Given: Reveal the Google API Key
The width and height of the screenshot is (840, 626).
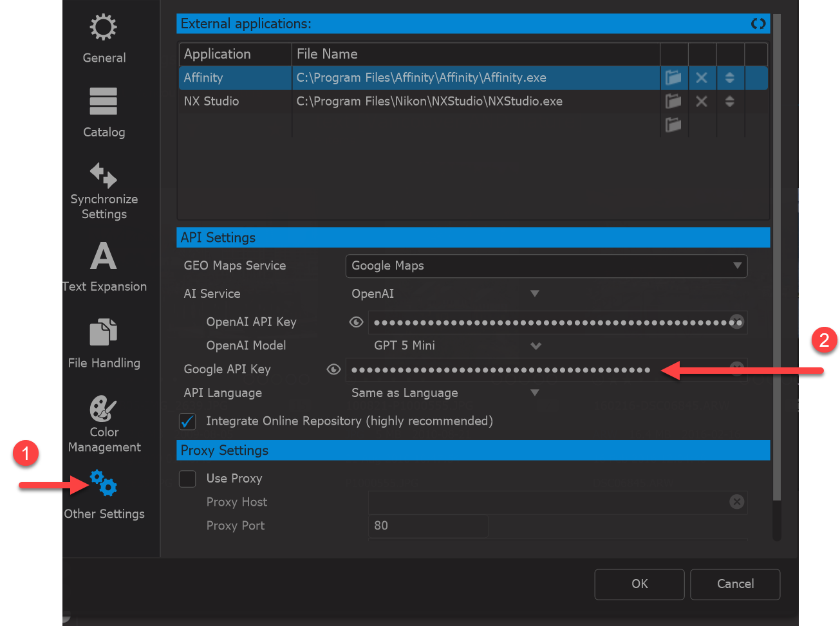Looking at the screenshot, I should [x=333, y=369].
